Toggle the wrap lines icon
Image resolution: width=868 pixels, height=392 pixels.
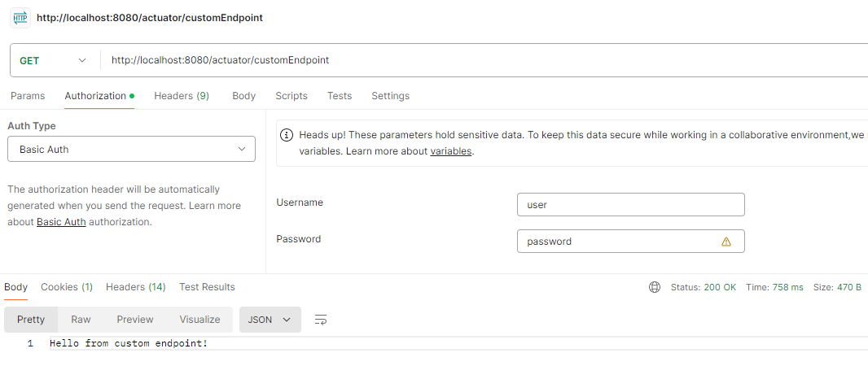pyautogui.click(x=321, y=320)
